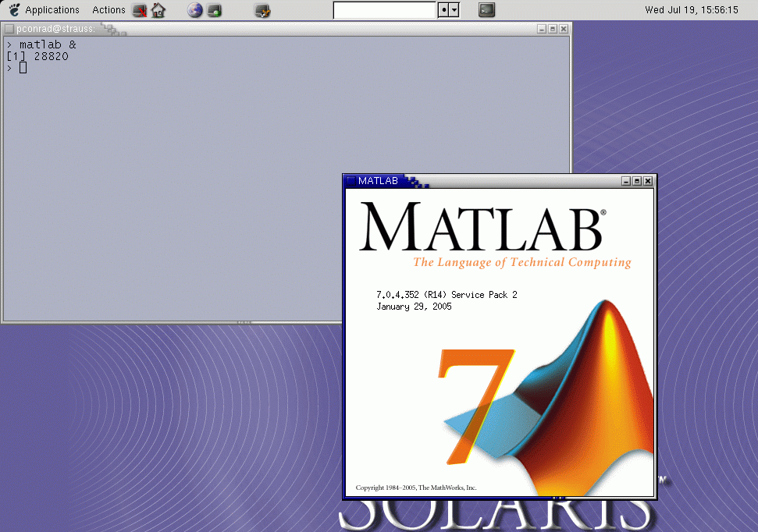Open the Actions menu in the top panel
The image size is (758, 532).
(x=109, y=9)
